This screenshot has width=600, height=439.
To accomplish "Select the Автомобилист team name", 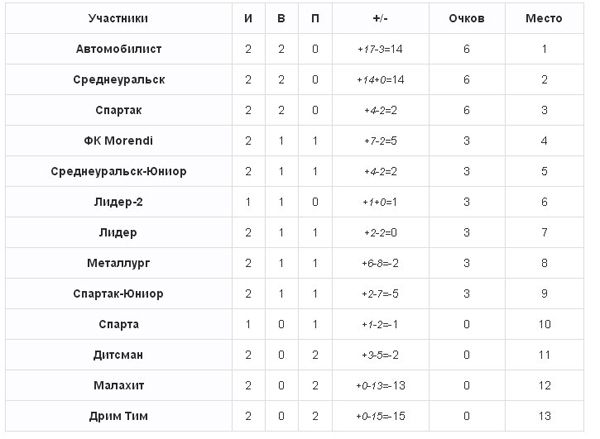I will click(119, 49).
